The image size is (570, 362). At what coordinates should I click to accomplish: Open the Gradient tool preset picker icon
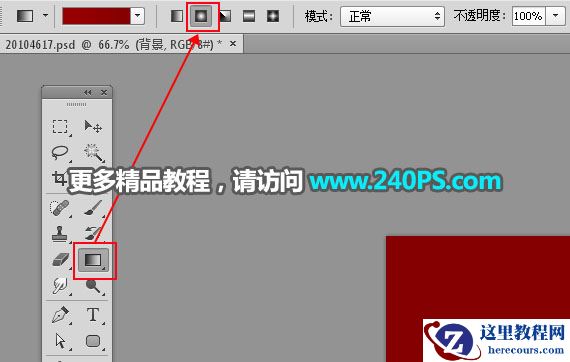tap(25, 16)
